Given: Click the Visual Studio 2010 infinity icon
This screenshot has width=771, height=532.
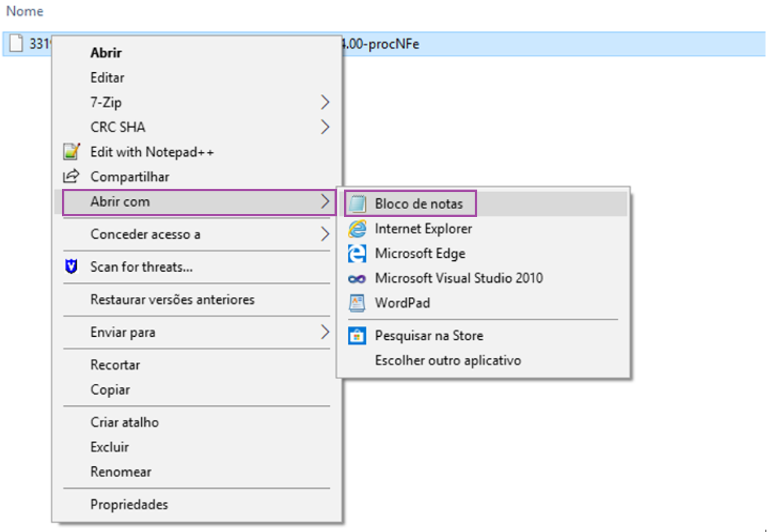Looking at the screenshot, I should coord(357,279).
